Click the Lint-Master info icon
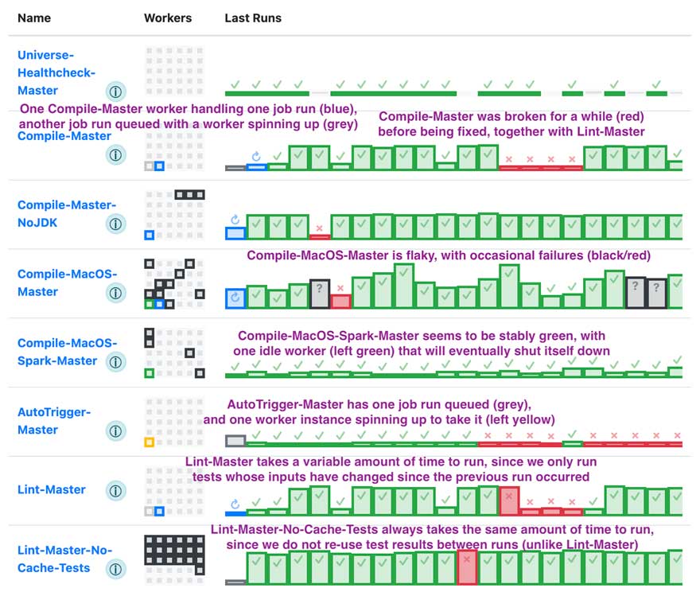This screenshot has width=700, height=592. pos(116,489)
